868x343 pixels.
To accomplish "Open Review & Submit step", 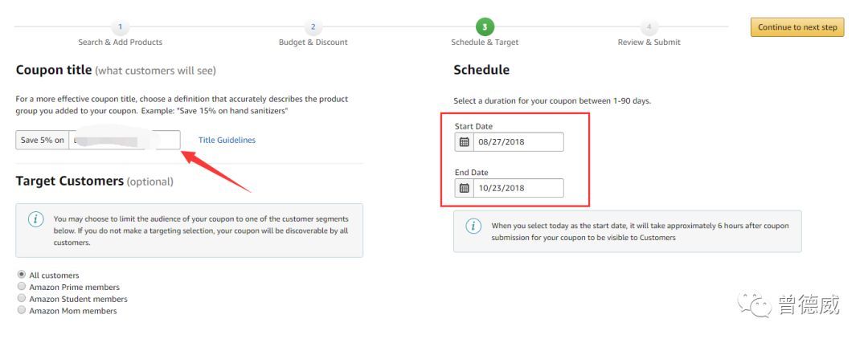I will (649, 42).
